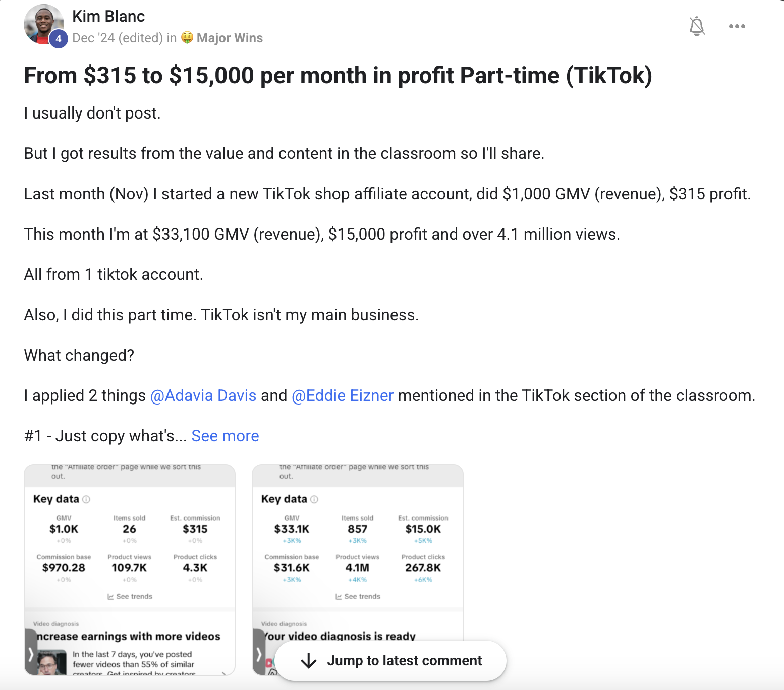Click the chevron on second screenshot's left edge
This screenshot has width=784, height=690.
259,654
